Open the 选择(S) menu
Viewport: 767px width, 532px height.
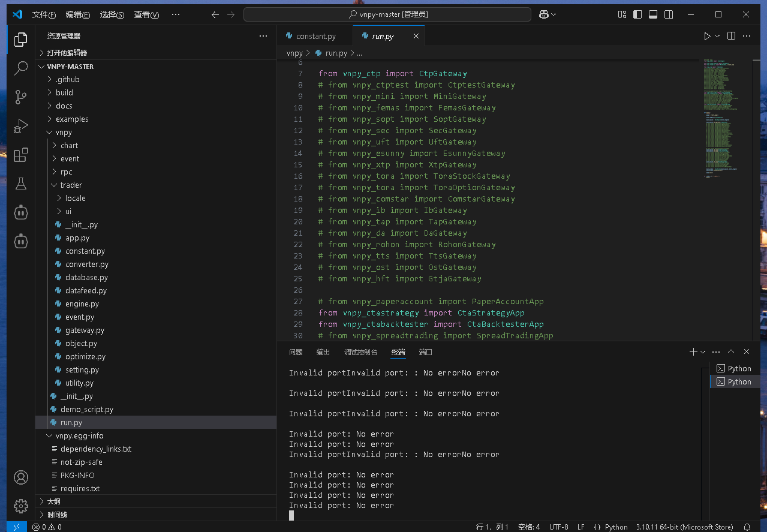[112, 14]
